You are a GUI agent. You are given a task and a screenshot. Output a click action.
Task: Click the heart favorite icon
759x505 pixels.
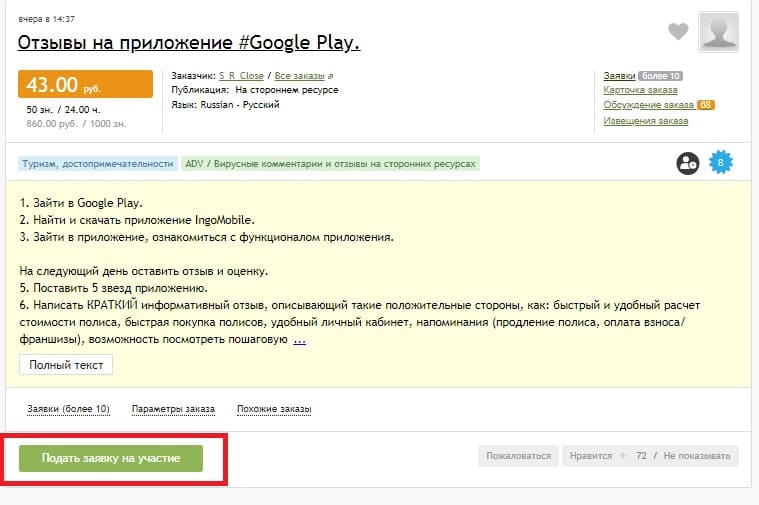pos(678,32)
